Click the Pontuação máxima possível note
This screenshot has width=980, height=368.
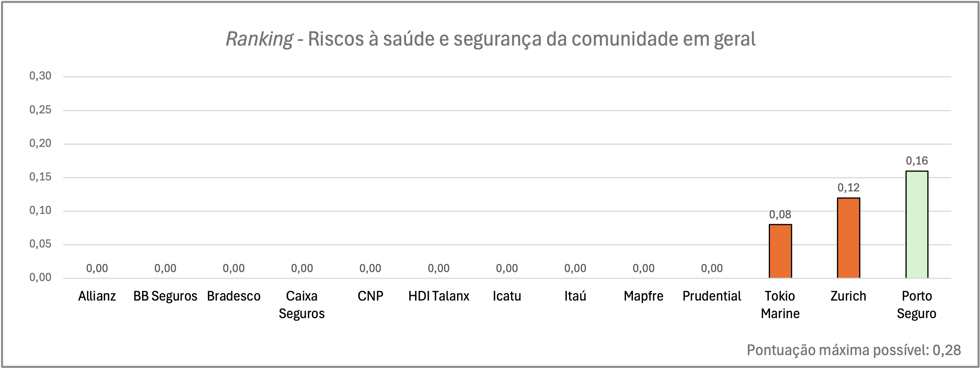[854, 350]
